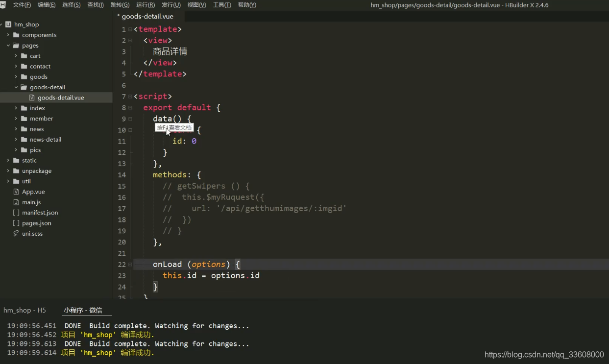Click the pages.json bracket icon

pos(16,223)
